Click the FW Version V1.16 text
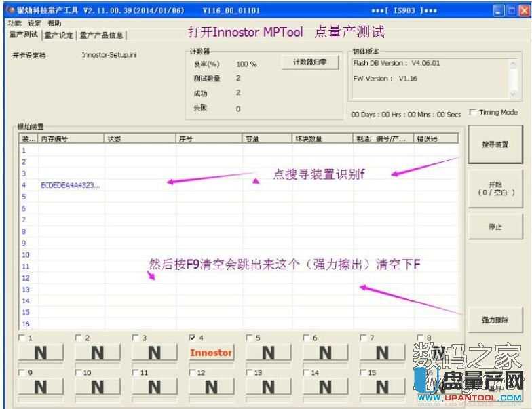 pos(385,79)
